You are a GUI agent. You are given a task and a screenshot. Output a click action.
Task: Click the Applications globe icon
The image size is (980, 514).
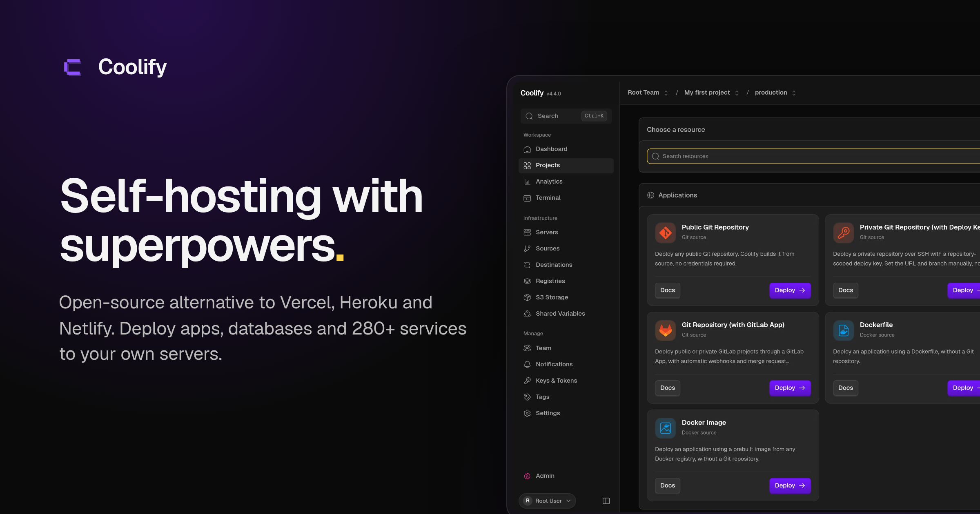pyautogui.click(x=651, y=195)
